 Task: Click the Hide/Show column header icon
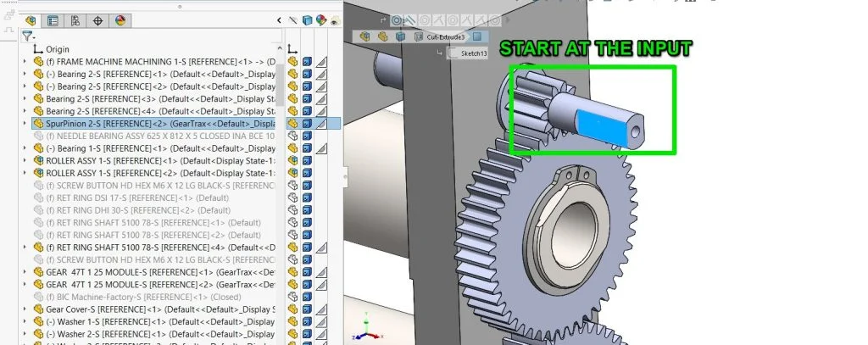click(x=294, y=20)
